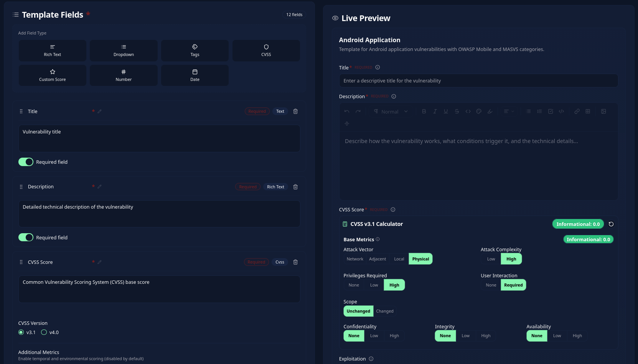Edit the Title field name pencil icon

click(99, 111)
